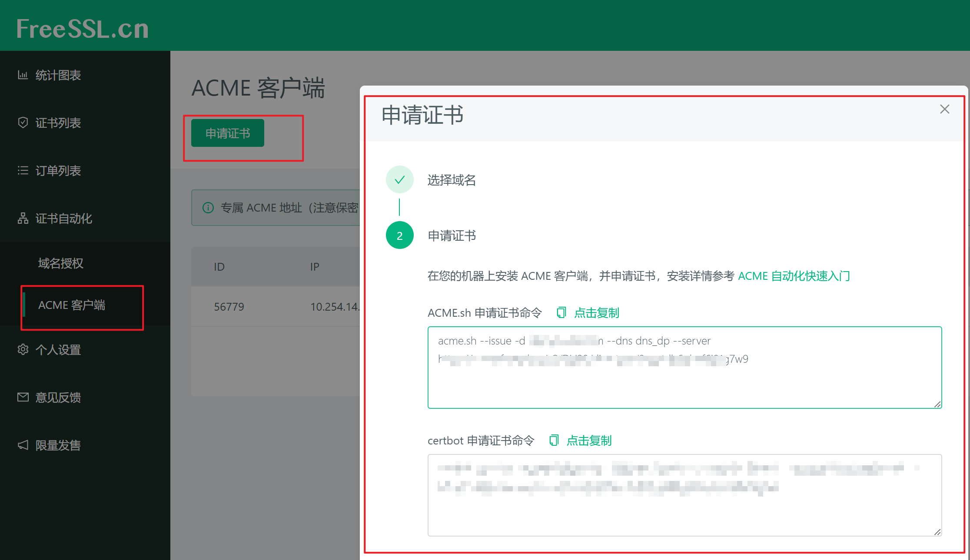Click copy icon beside certbot command label

click(x=554, y=441)
